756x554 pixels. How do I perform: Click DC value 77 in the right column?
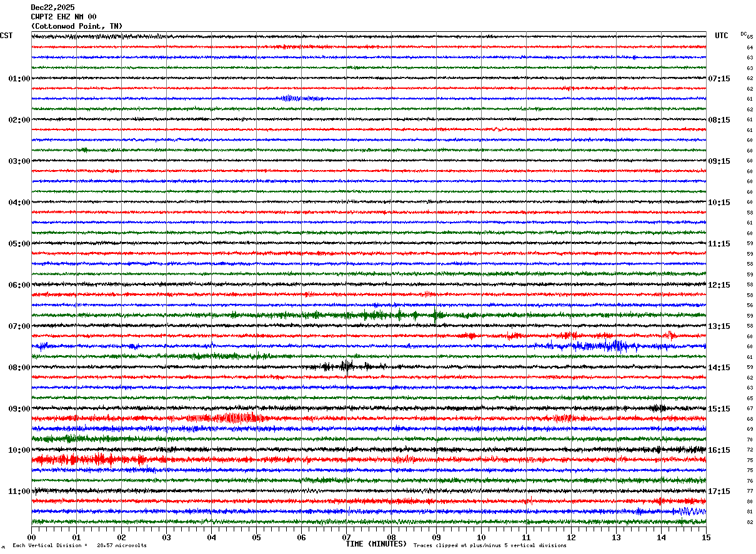(750, 491)
